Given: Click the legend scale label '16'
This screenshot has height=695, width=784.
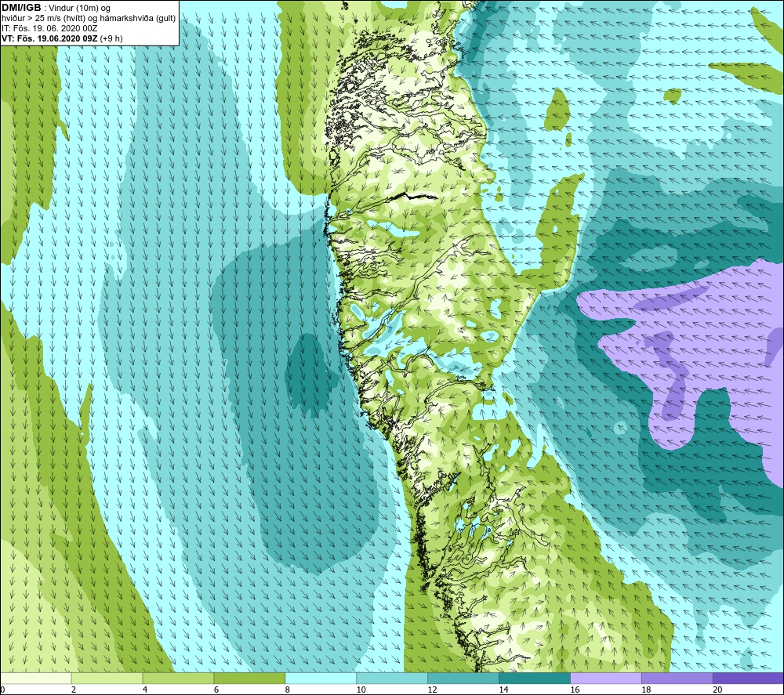Looking at the screenshot, I should (x=575, y=690).
